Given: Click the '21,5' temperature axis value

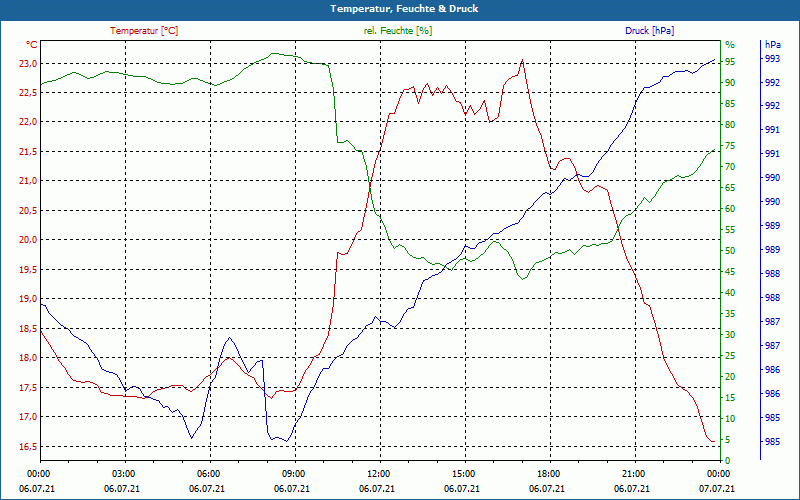Looking at the screenshot, I should (x=28, y=152).
